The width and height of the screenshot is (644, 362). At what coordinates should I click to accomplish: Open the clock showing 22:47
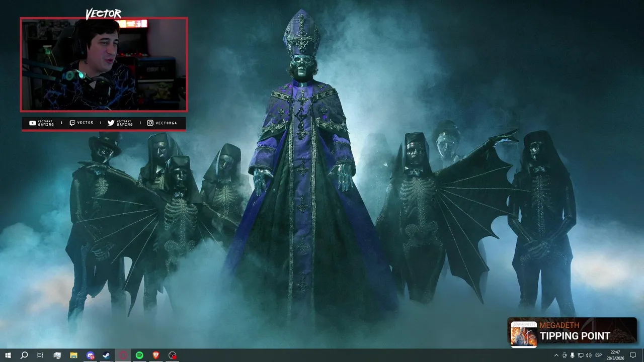coord(615,355)
